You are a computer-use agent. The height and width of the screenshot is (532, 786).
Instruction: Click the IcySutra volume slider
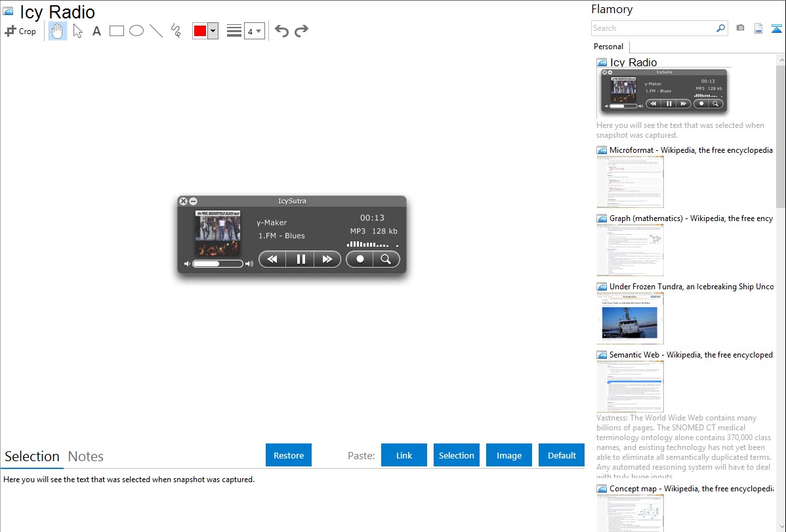pos(218,264)
